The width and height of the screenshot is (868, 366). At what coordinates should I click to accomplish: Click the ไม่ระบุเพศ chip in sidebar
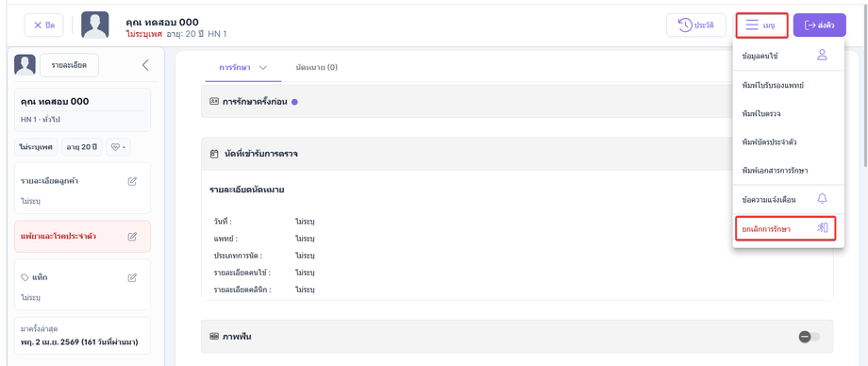coord(36,147)
